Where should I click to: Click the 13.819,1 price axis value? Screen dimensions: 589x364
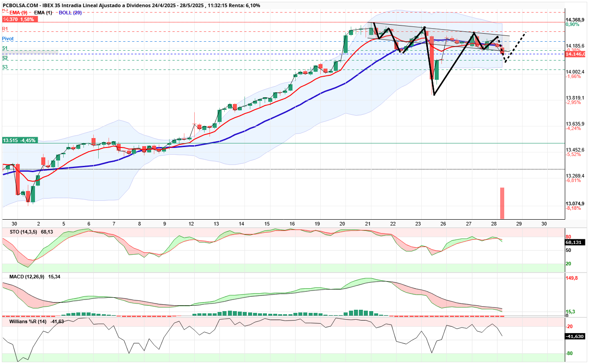[x=575, y=98]
